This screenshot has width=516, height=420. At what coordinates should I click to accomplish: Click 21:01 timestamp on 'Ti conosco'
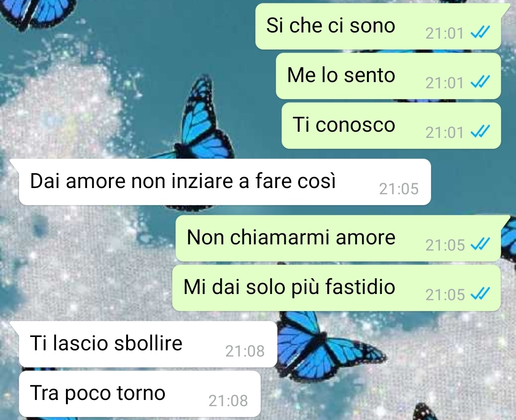[x=445, y=132]
